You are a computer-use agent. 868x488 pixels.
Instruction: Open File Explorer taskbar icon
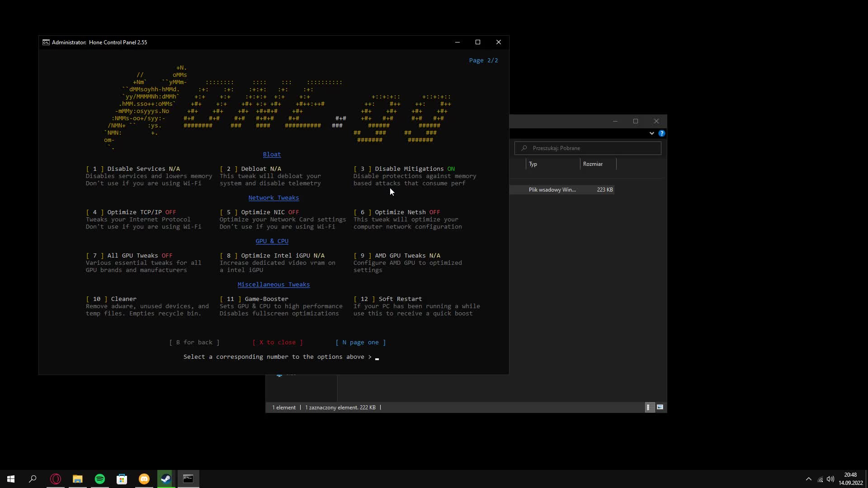[78, 479]
